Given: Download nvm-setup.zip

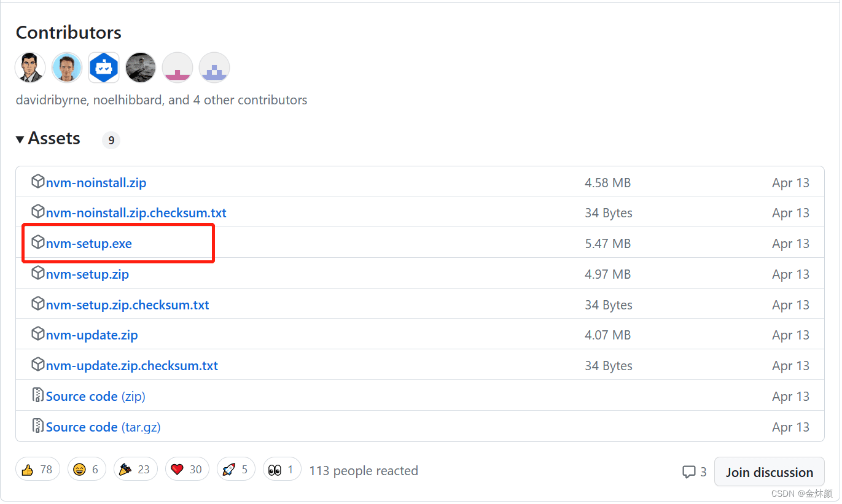Looking at the screenshot, I should (87, 274).
